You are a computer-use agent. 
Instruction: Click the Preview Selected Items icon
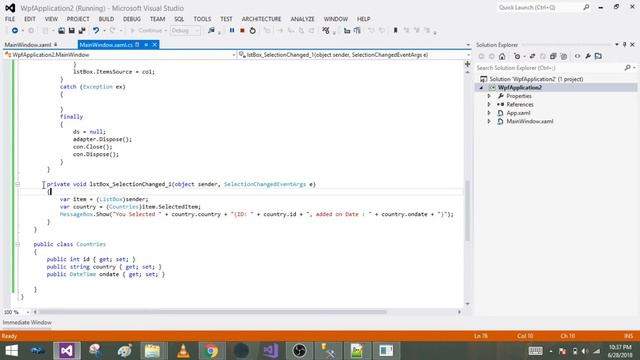click(x=598, y=56)
